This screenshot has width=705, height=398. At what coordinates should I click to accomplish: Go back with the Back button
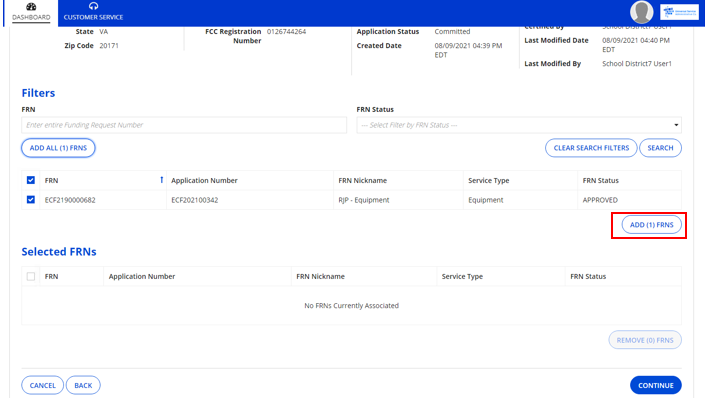[83, 385]
